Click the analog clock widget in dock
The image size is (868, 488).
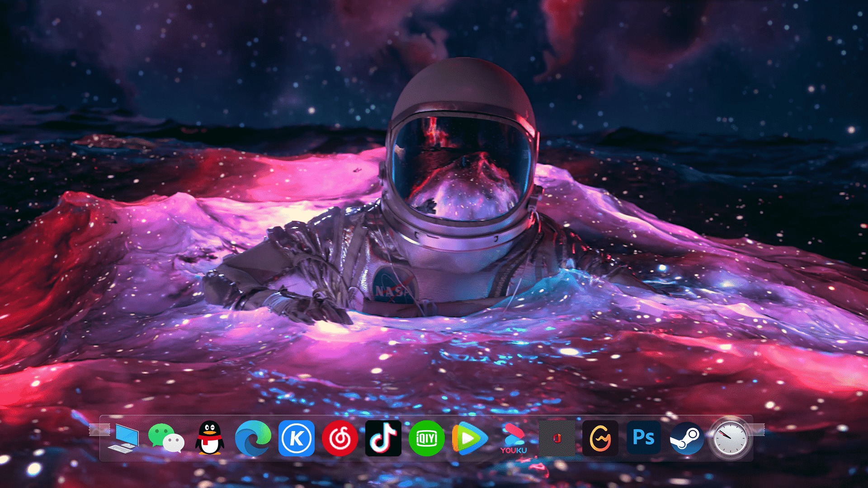click(x=731, y=439)
